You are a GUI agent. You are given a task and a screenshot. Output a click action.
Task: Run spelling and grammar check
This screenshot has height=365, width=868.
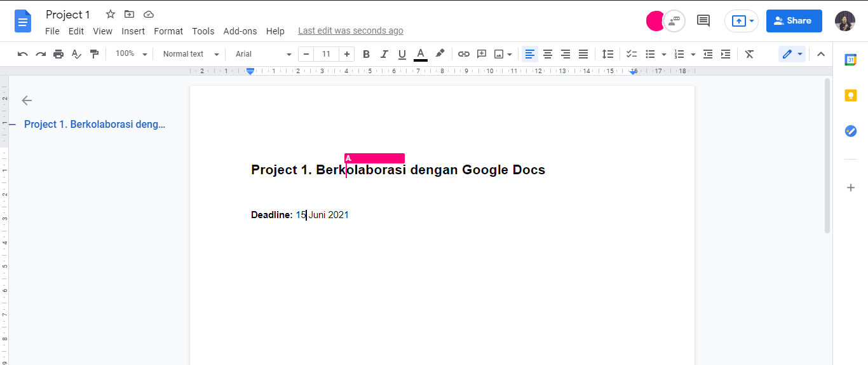coord(76,54)
